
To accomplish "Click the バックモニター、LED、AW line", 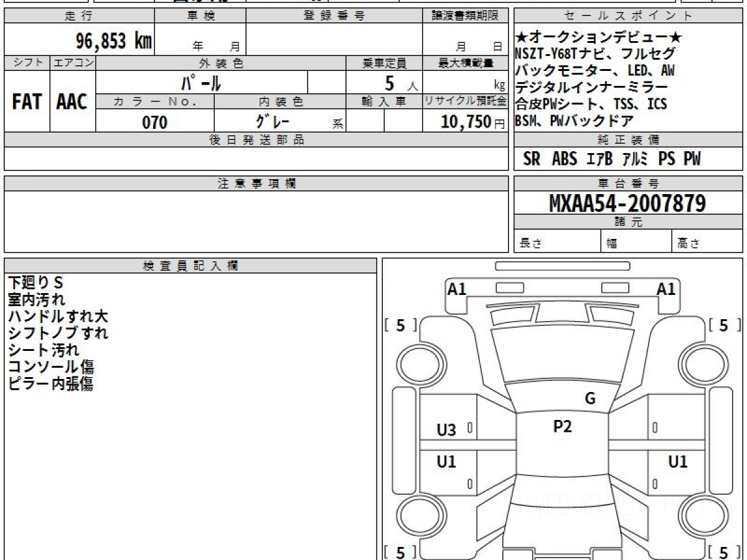I will 594,70.
